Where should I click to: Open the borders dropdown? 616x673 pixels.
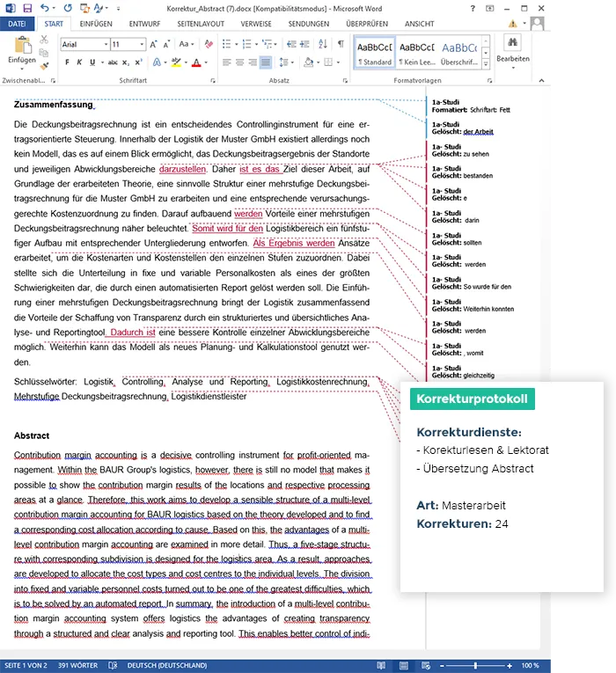(x=338, y=62)
